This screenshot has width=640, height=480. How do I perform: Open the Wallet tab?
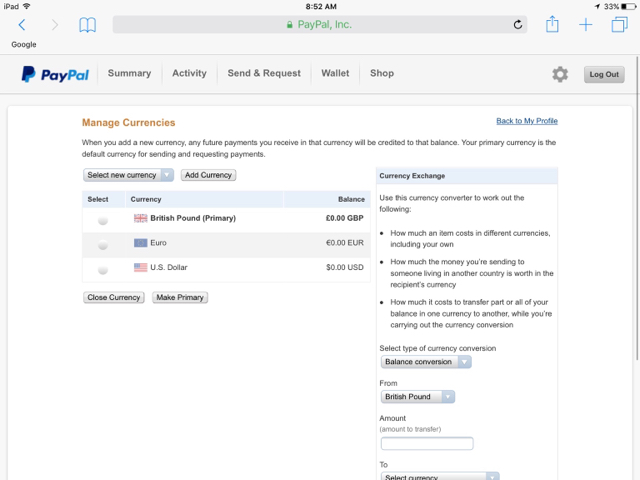tap(335, 73)
